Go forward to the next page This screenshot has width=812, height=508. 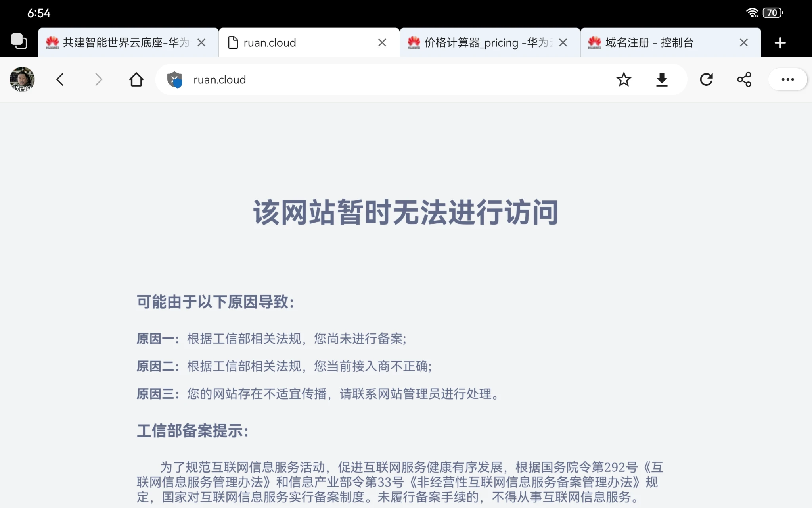[x=98, y=79]
